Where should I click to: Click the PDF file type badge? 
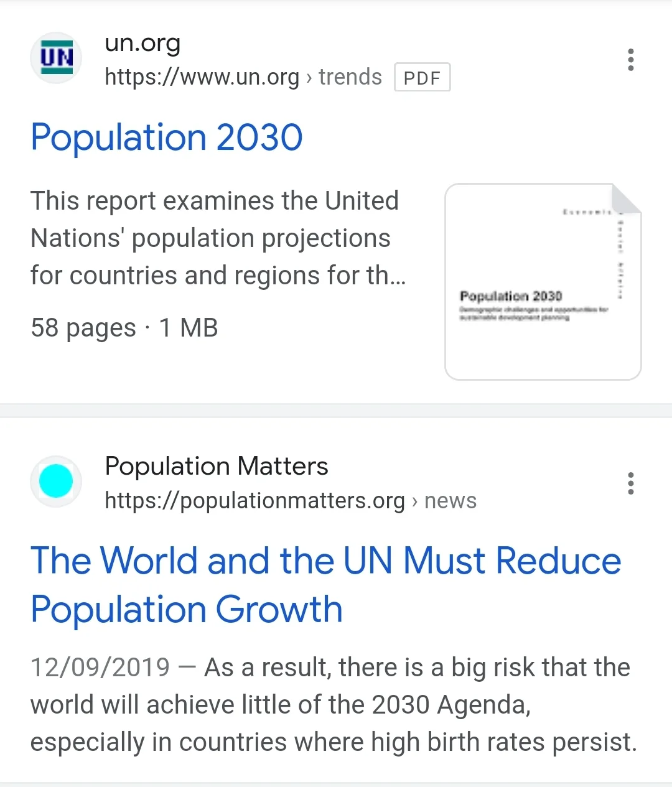tap(422, 78)
